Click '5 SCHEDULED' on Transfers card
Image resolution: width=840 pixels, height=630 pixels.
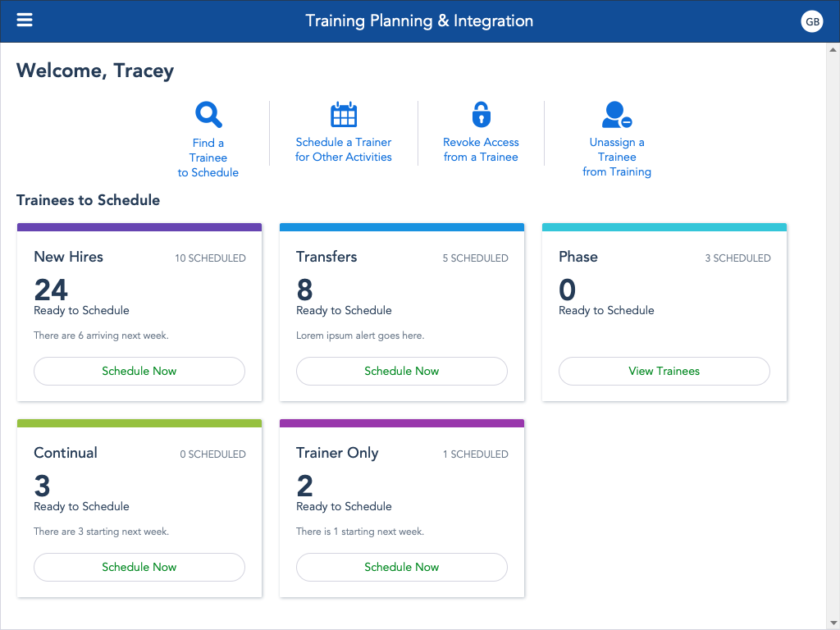[475, 258]
